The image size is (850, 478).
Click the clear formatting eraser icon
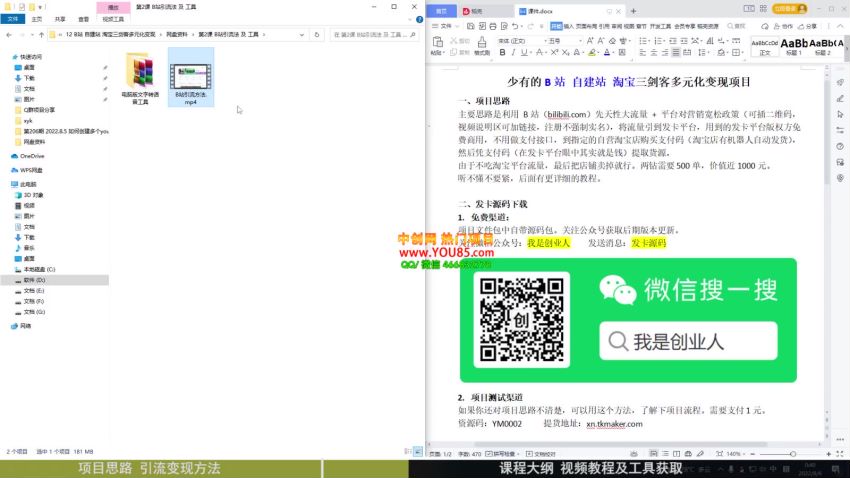(x=612, y=41)
